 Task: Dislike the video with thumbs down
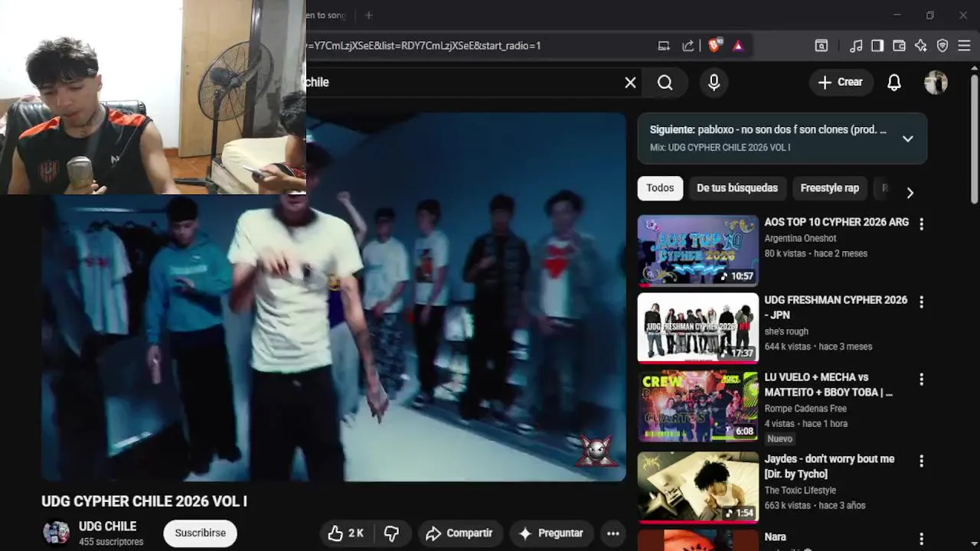[391, 533]
